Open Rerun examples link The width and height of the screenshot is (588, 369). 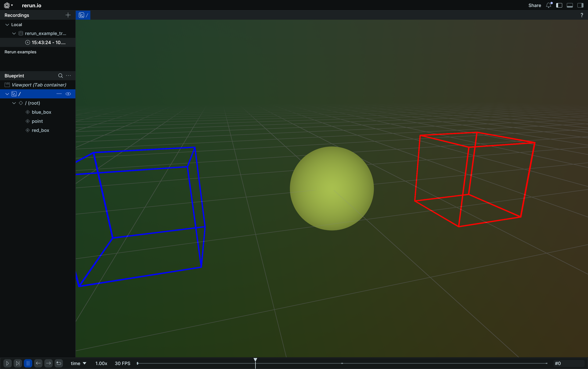[x=20, y=52]
